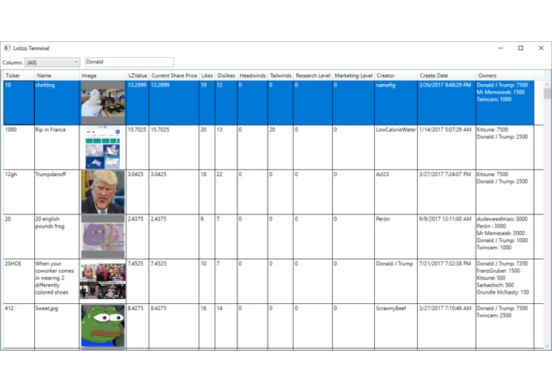Click the search box containing 'Donald'

pyautogui.click(x=129, y=62)
